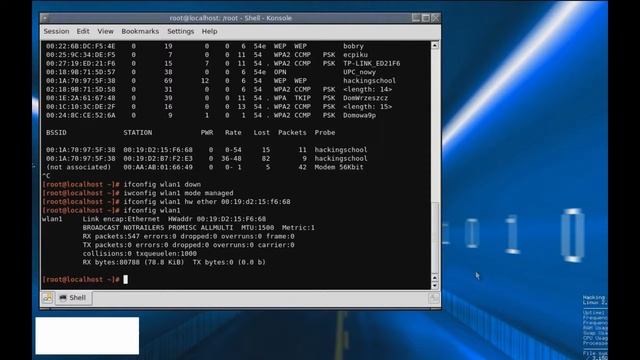This screenshot has height=360, width=640.
Task: Click the 'ecpiku' network name
Action: pos(355,55)
